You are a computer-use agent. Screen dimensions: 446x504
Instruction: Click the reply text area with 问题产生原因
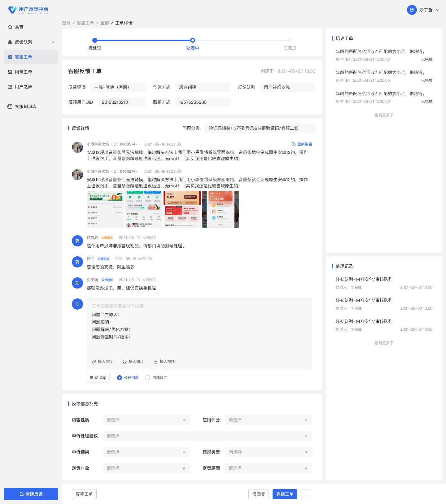coord(199,334)
